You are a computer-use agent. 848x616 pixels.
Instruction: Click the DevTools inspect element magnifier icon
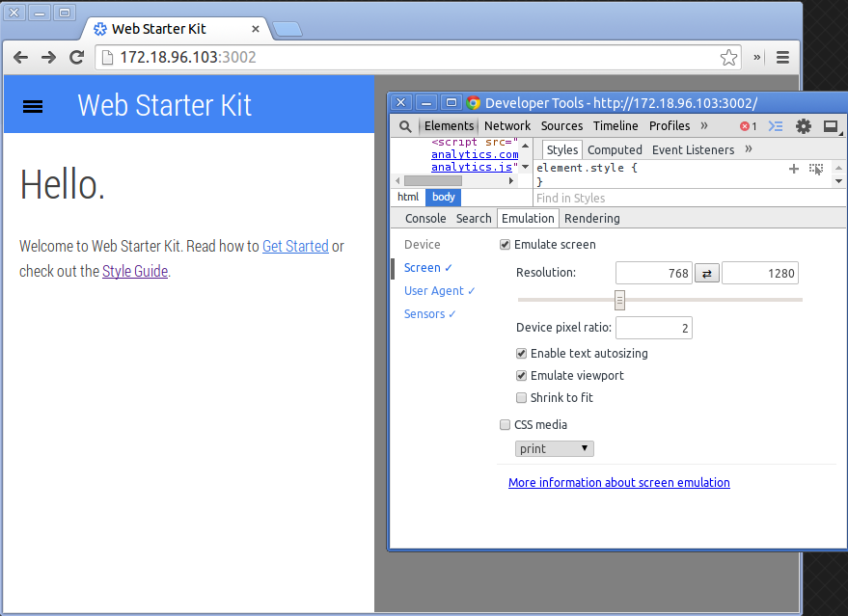(406, 126)
